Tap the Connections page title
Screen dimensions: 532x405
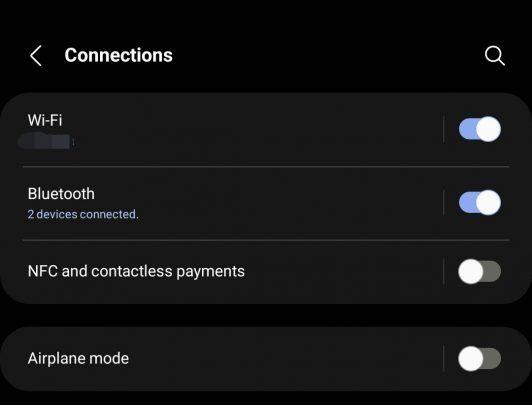118,55
